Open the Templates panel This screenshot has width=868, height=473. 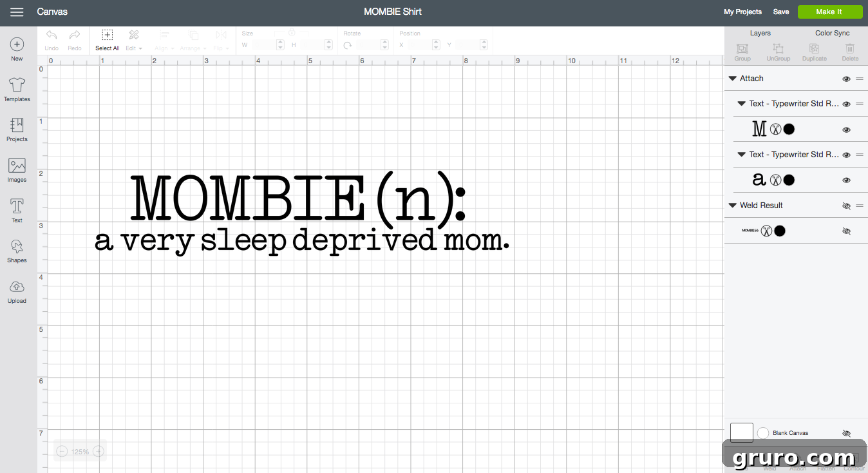[17, 90]
